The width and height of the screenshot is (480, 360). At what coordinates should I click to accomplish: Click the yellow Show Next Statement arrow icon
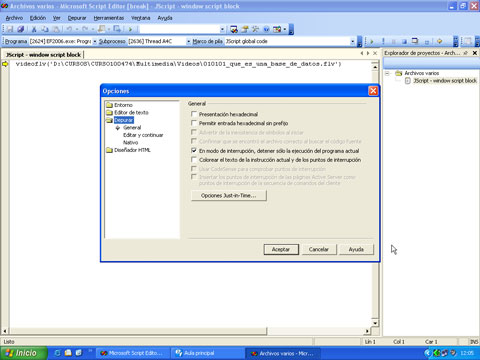pos(439,41)
